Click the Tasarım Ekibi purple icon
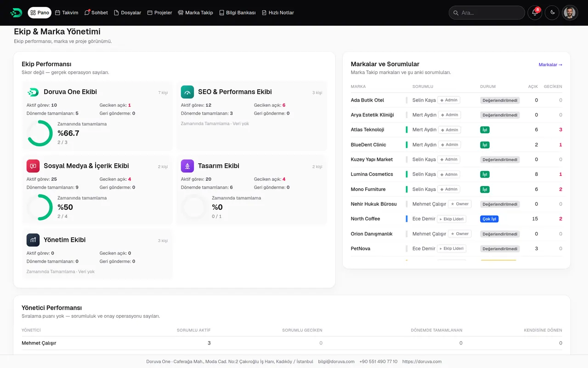This screenshot has width=588, height=368. pos(187,166)
